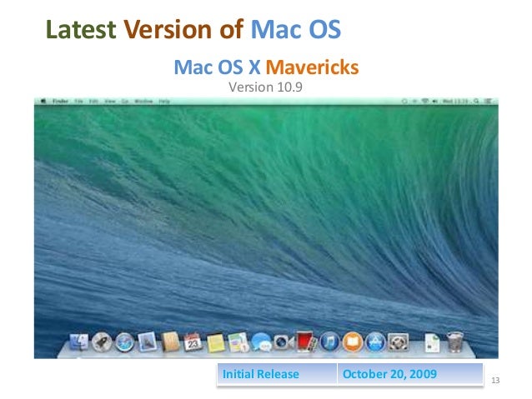This screenshot has width=532, height=399.
Task: Open Messages speech bubbles icon
Action: point(261,342)
